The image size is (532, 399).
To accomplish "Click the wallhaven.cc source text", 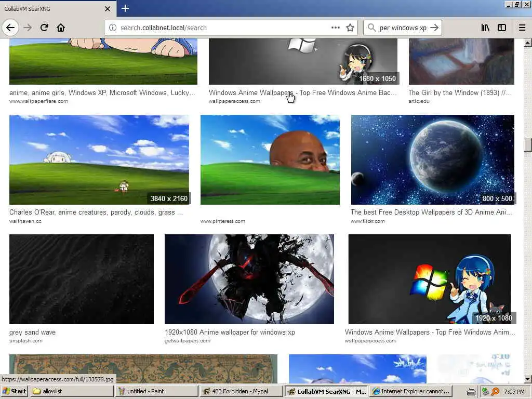I will [25, 221].
